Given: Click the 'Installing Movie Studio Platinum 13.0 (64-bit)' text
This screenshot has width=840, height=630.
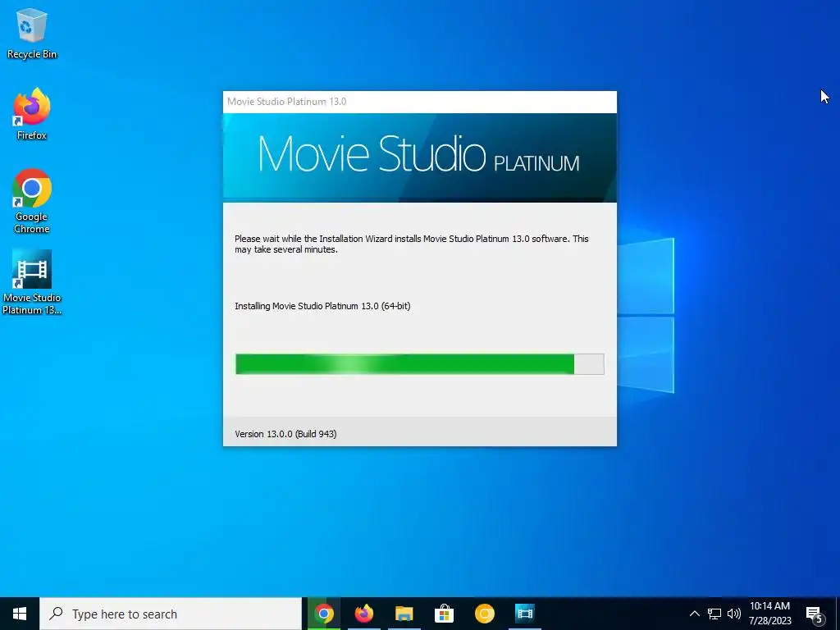Looking at the screenshot, I should point(322,306).
